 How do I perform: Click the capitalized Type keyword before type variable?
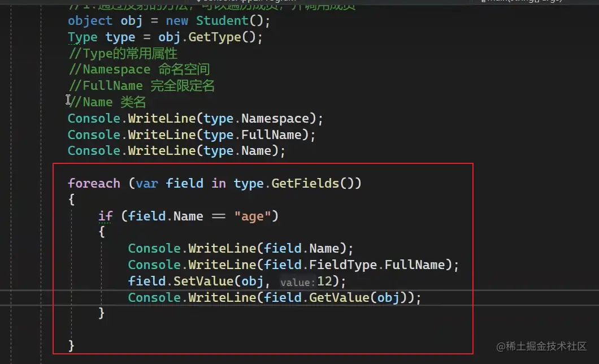point(83,37)
